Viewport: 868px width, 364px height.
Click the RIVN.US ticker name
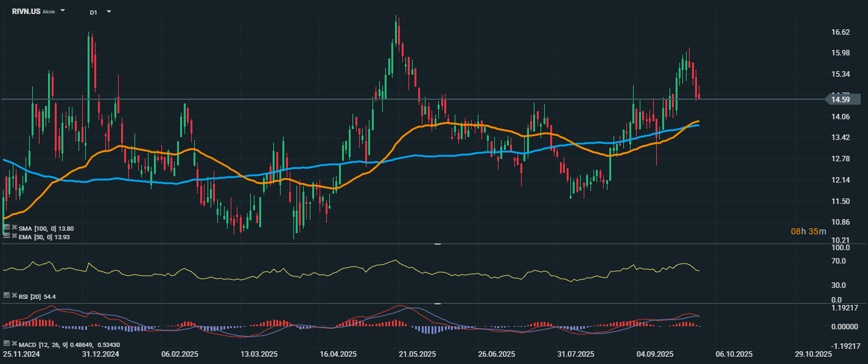tap(26, 12)
